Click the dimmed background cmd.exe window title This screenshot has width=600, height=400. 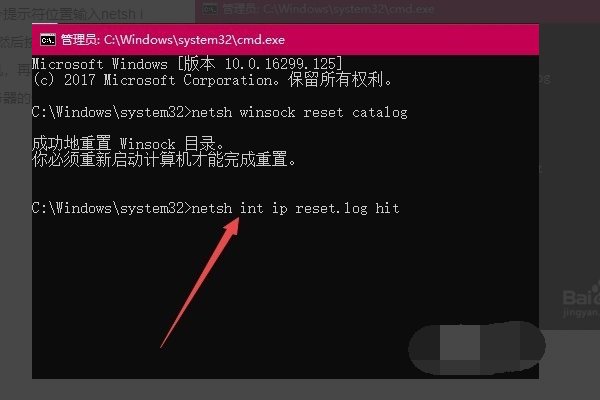click(x=329, y=9)
